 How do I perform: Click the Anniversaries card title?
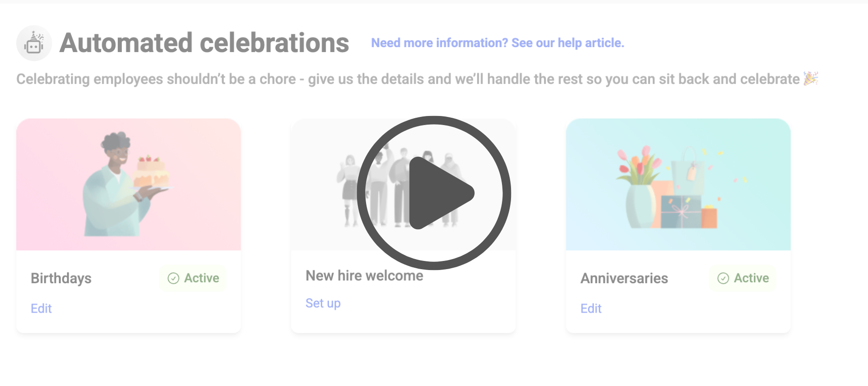click(624, 278)
